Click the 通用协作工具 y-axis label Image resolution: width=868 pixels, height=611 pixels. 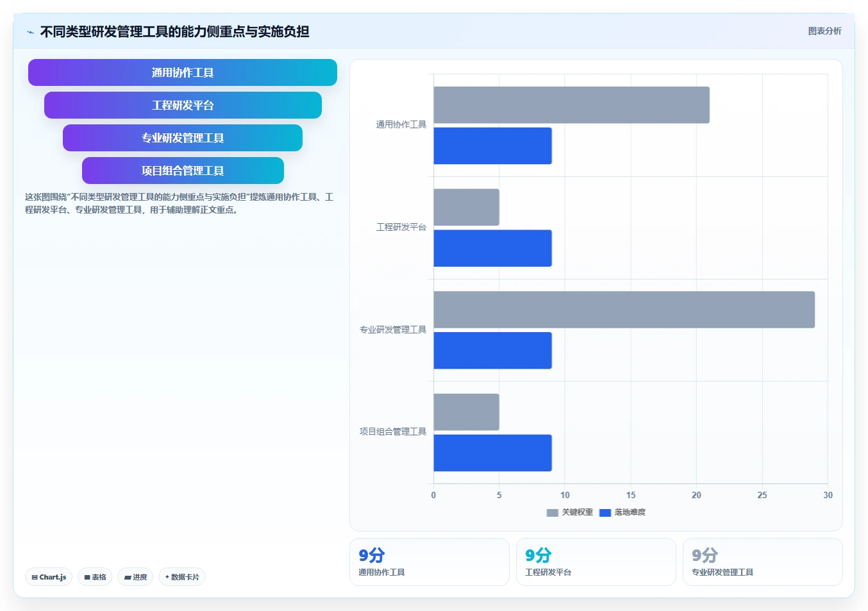click(401, 125)
